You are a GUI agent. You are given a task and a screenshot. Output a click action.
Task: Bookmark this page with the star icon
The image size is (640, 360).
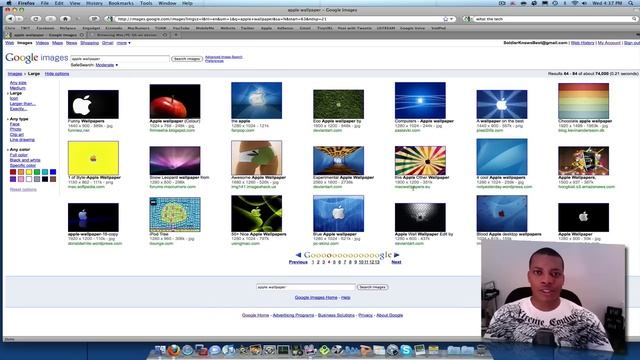(445, 19)
